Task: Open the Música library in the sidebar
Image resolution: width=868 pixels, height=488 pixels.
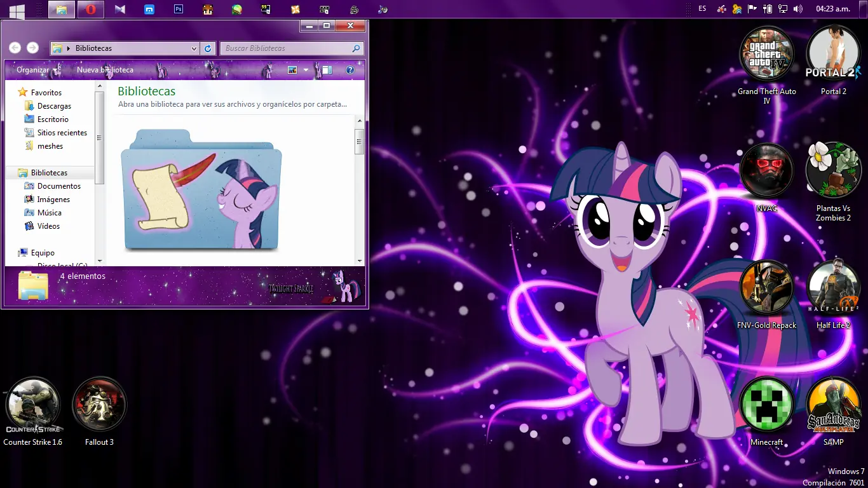Action: click(x=43, y=212)
